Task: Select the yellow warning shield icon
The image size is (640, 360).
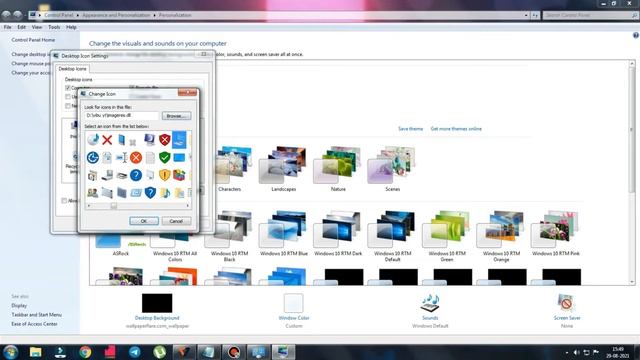Action: click(164, 175)
